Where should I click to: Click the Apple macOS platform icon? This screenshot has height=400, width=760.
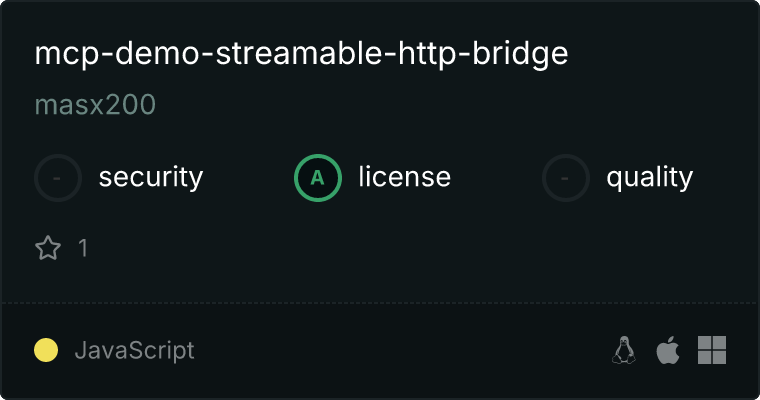click(668, 350)
